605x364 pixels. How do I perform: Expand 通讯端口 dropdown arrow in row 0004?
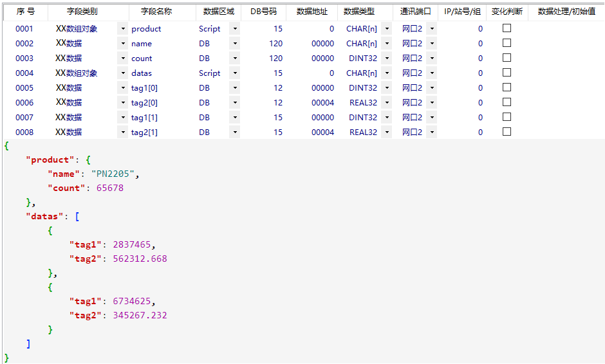(431, 73)
